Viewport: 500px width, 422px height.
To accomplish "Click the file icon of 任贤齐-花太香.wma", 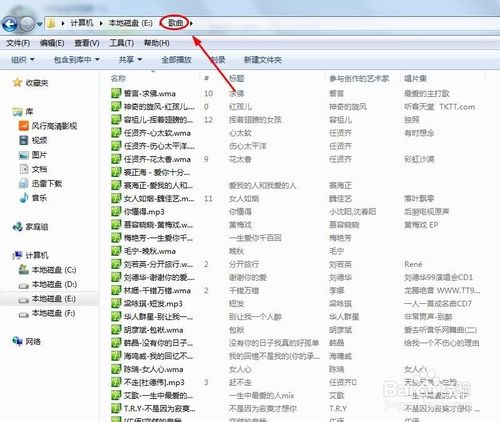I will pos(116,159).
